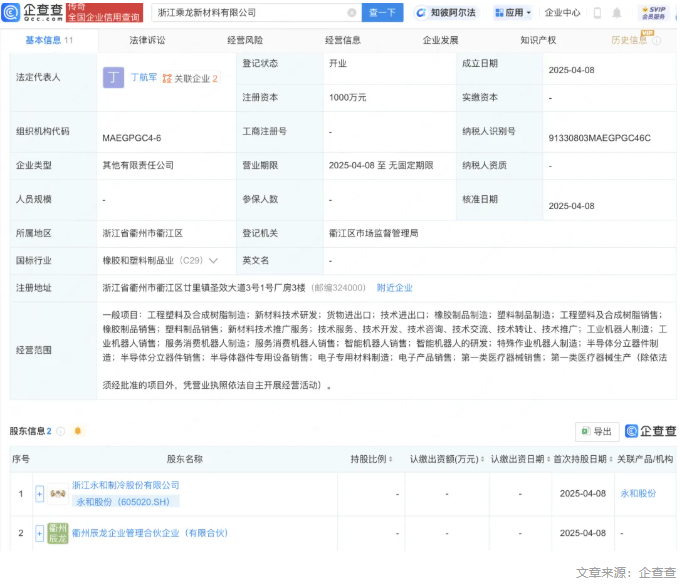The width and height of the screenshot is (680, 584).
Task: Click the Qichacha logo icon
Action: (x=11, y=12)
